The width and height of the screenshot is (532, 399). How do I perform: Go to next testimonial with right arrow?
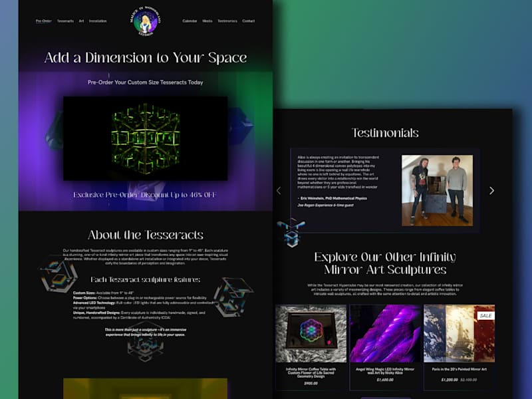[491, 191]
